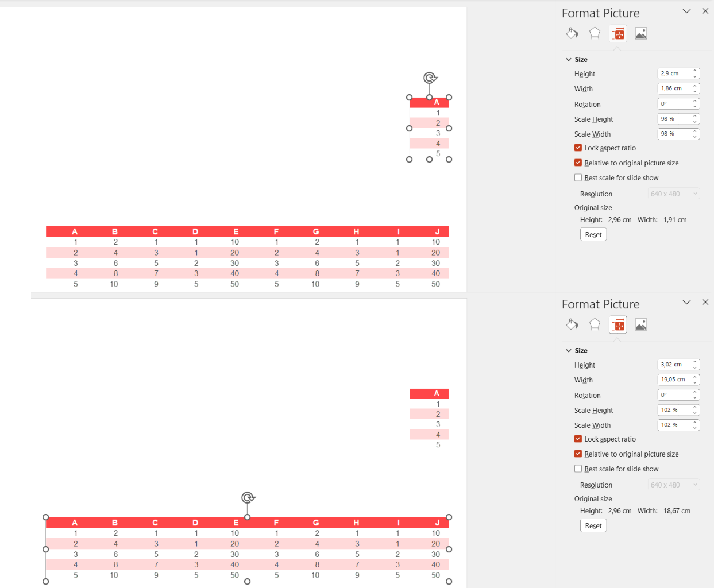Close the upper Format Picture pane
Viewport: 714px width, 588px height.
point(705,11)
